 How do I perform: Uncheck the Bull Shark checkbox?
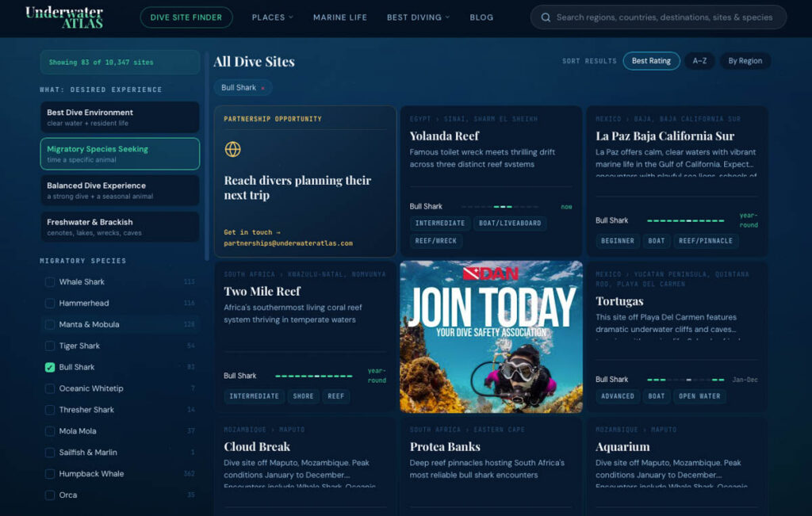coord(50,367)
